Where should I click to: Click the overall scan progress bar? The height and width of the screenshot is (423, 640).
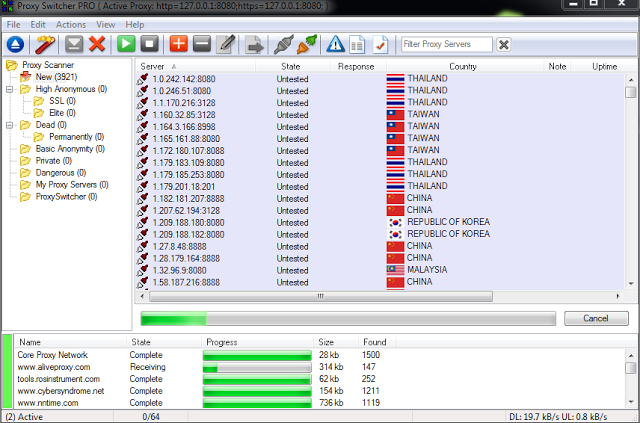pos(348,318)
